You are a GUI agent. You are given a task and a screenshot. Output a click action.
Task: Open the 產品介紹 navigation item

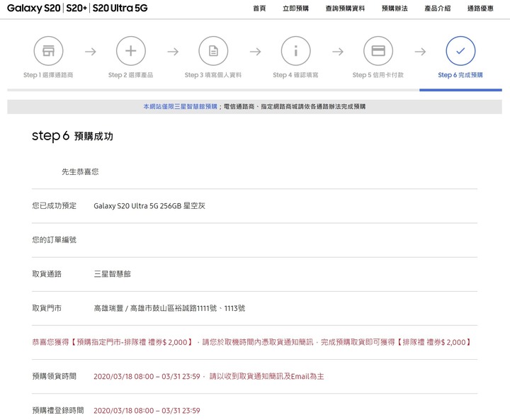pyautogui.click(x=438, y=8)
